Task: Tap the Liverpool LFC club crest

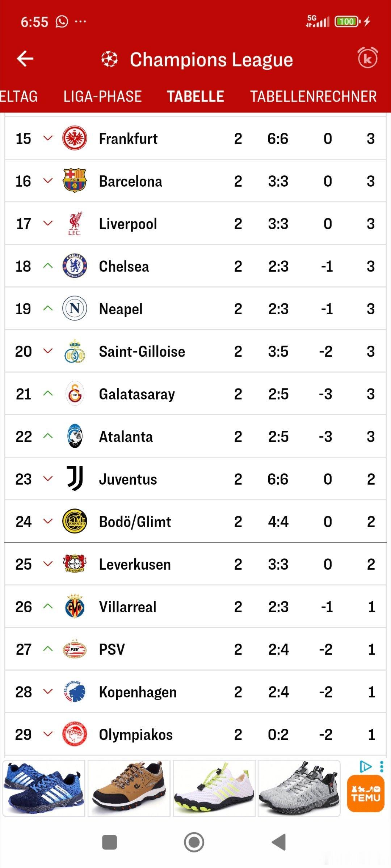Action: (75, 224)
